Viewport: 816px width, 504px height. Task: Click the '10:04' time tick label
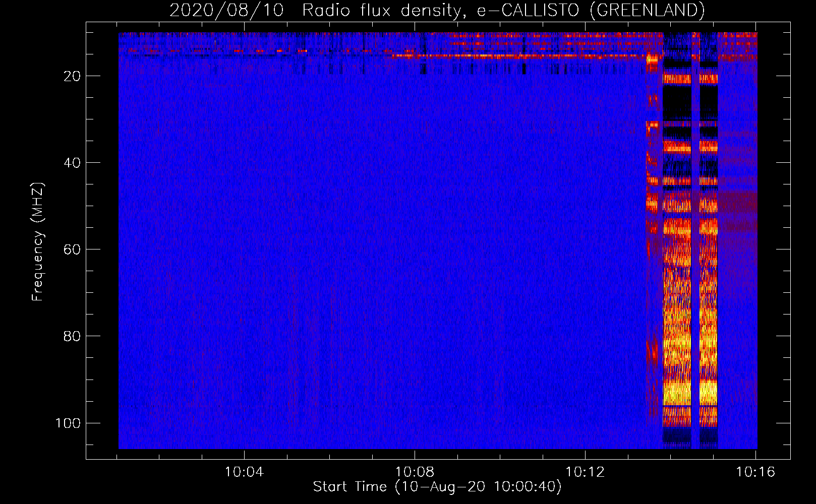point(244,472)
